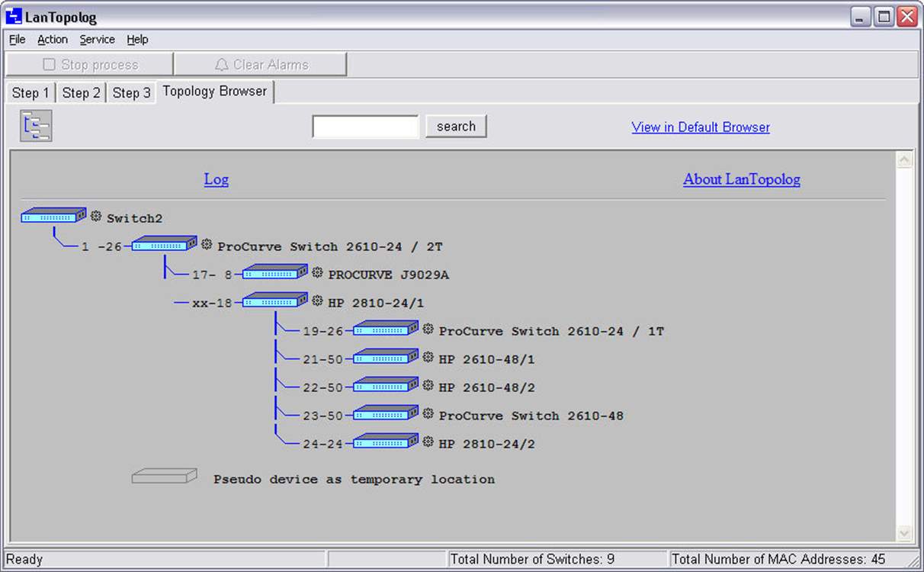
Task: Click the gear icon beside Switch2
Action: [96, 217]
